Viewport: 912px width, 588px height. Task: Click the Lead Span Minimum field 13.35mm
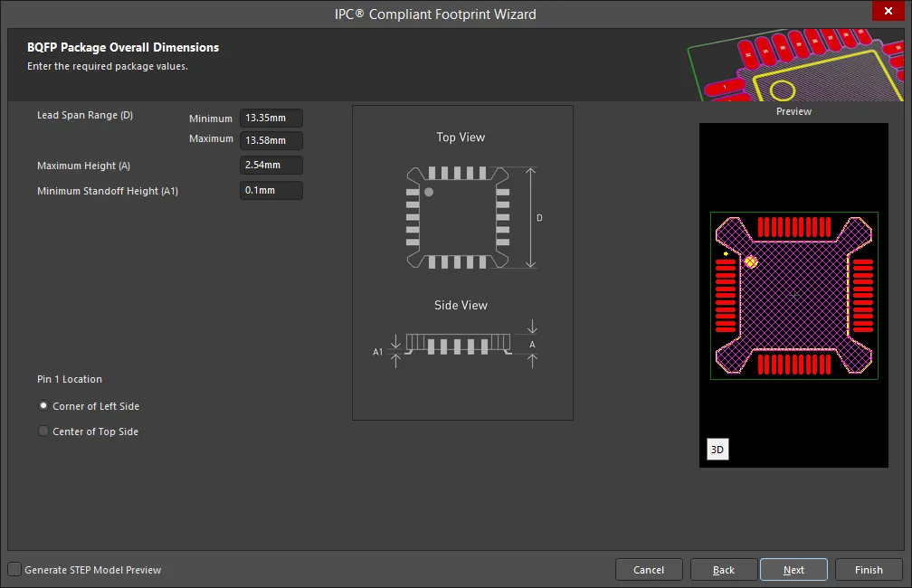click(x=271, y=118)
